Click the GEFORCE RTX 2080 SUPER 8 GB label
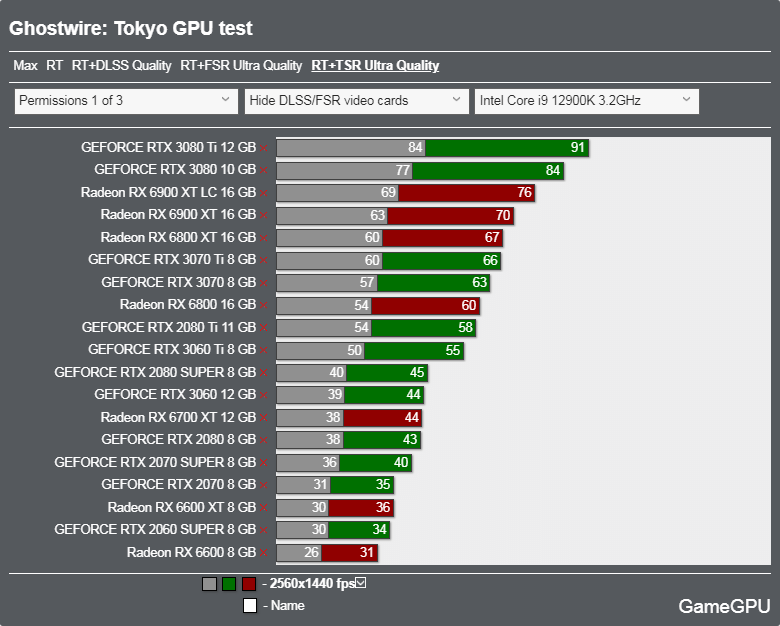 [155, 372]
